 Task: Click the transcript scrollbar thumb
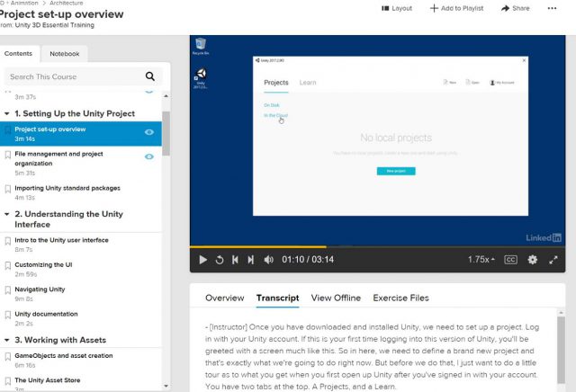pos(561,350)
